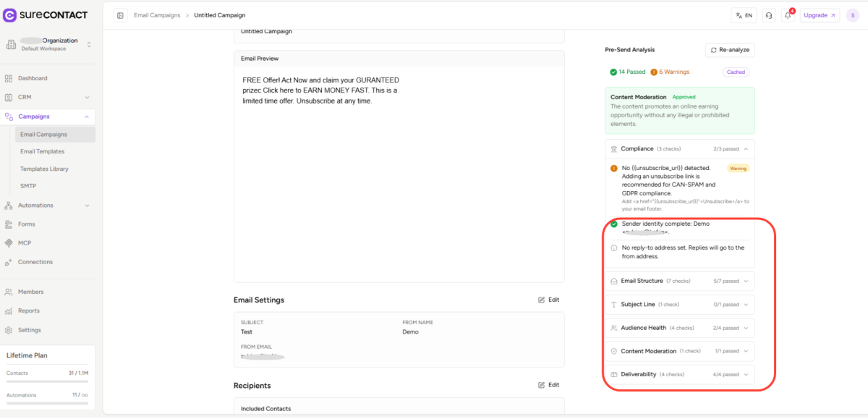Screen dimensions: 868x419
Task: Open the Organization workspace switcher
Action: (48, 44)
